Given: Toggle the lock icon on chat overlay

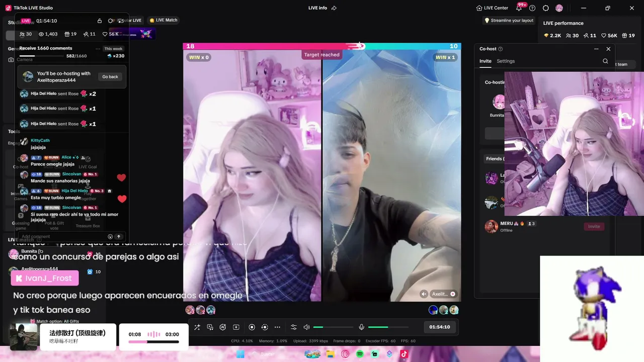Looking at the screenshot, I should click(100, 21).
